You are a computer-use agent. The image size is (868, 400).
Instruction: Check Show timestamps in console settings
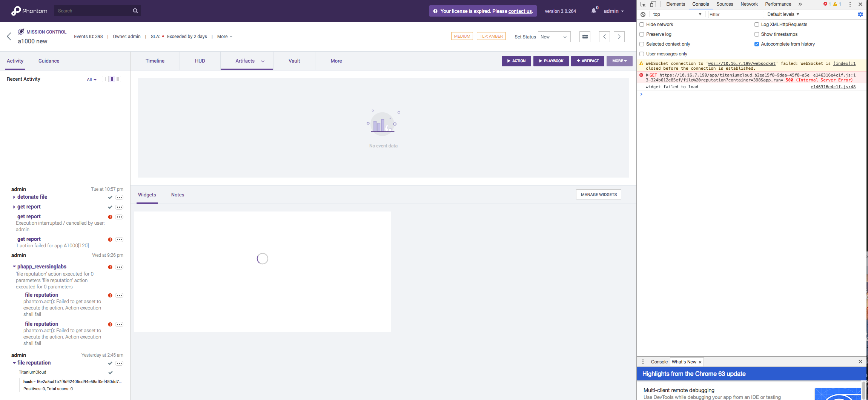pos(757,34)
